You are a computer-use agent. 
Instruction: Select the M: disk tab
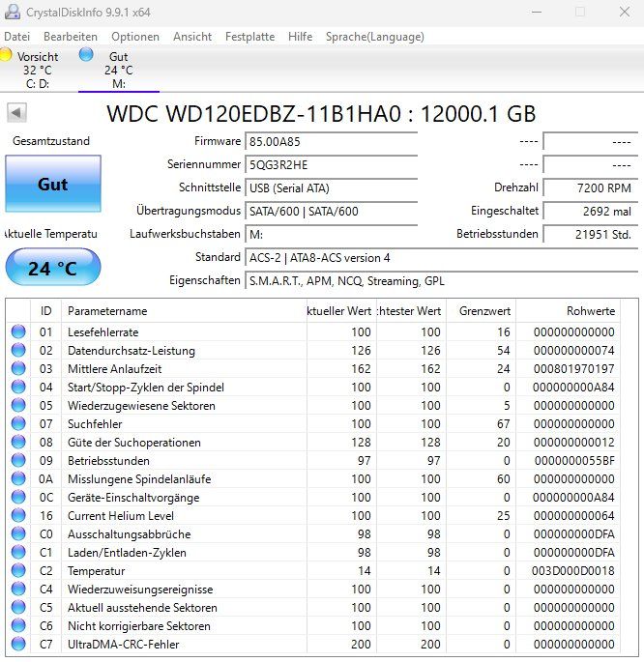[119, 70]
